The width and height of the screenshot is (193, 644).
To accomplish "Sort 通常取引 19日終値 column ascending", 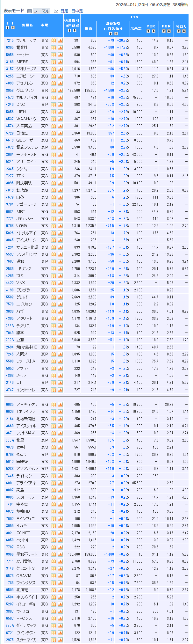I will tap(69, 31).
